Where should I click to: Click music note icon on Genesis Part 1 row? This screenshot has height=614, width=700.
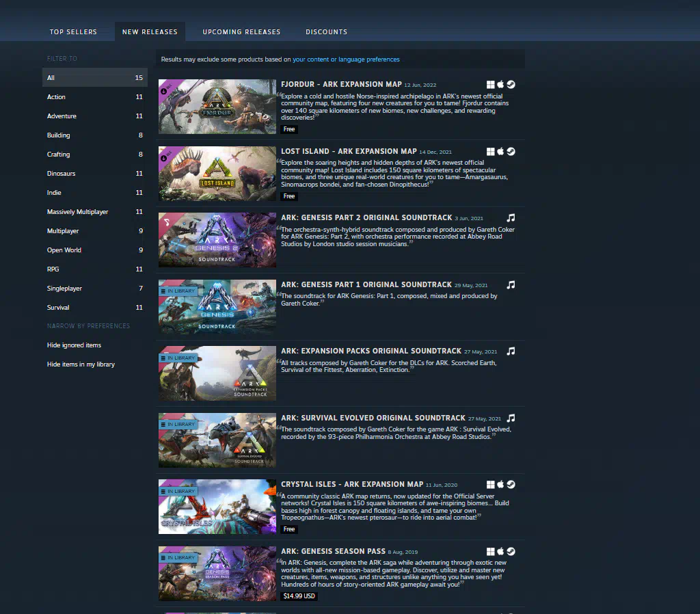click(511, 284)
